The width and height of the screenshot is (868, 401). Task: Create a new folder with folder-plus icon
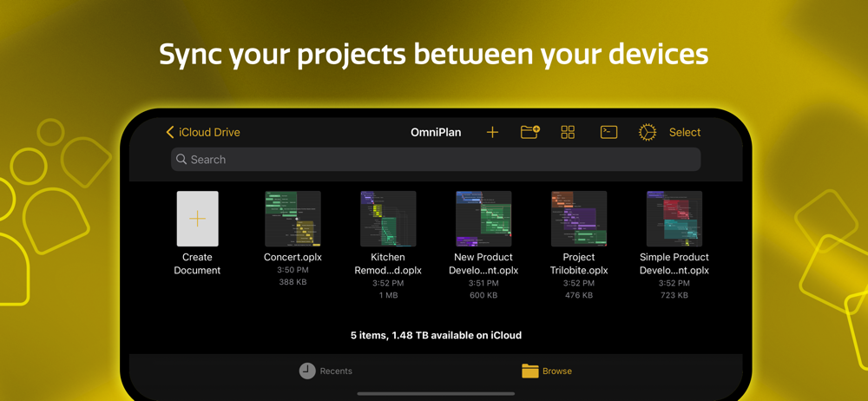coord(529,132)
